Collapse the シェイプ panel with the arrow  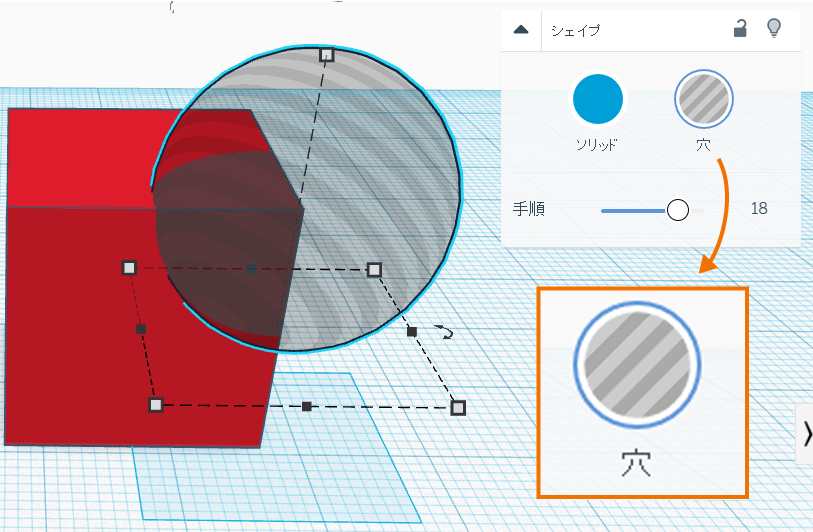[521, 30]
